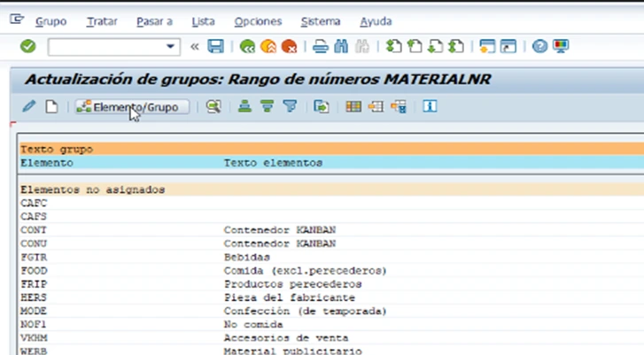Image resolution: width=644 pixels, height=355 pixels.
Task: Click the Set Filter funnel icon
Action: tap(290, 107)
